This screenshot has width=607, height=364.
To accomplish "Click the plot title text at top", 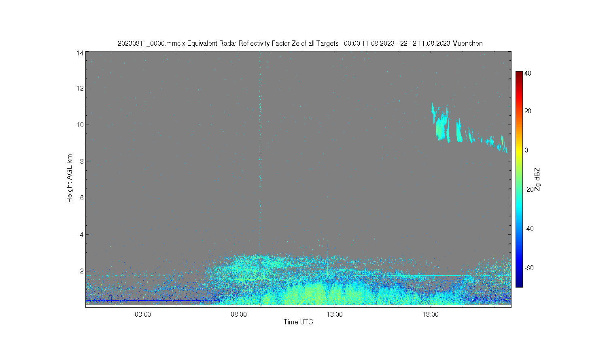I will point(300,43).
